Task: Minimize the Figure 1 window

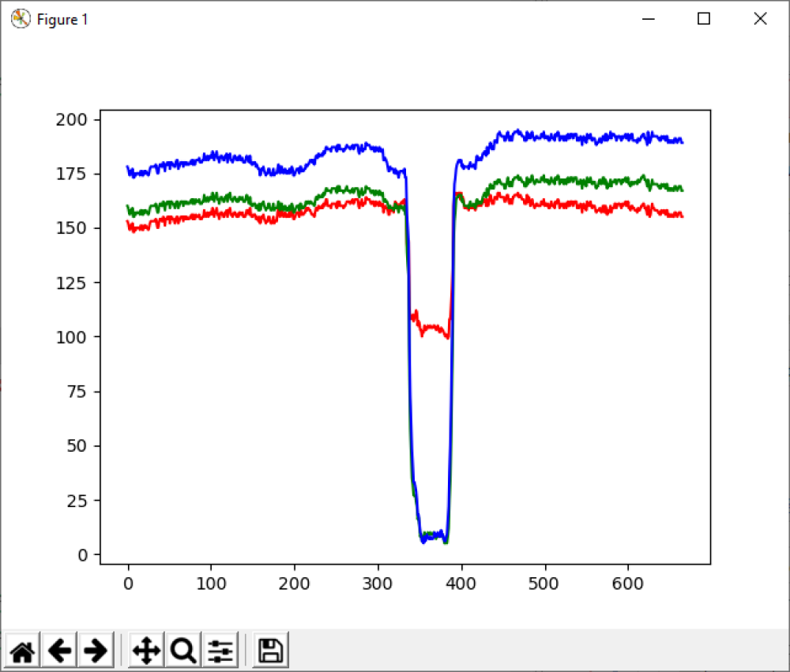Action: click(649, 19)
